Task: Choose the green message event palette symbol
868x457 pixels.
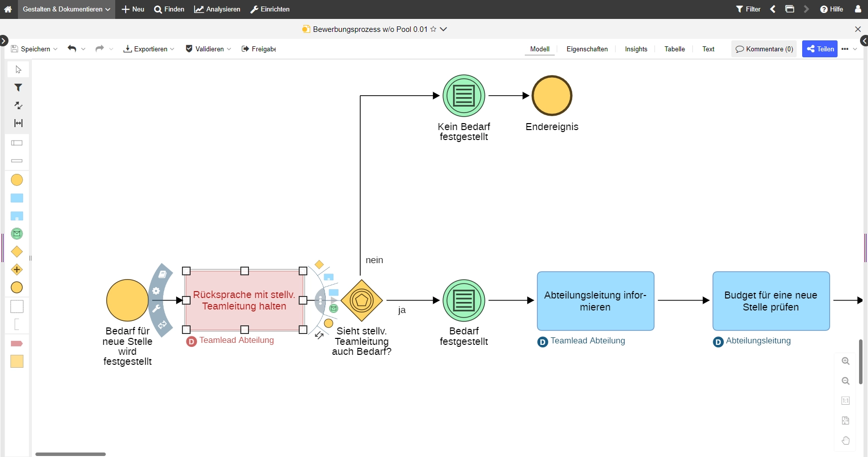Action: click(x=17, y=234)
